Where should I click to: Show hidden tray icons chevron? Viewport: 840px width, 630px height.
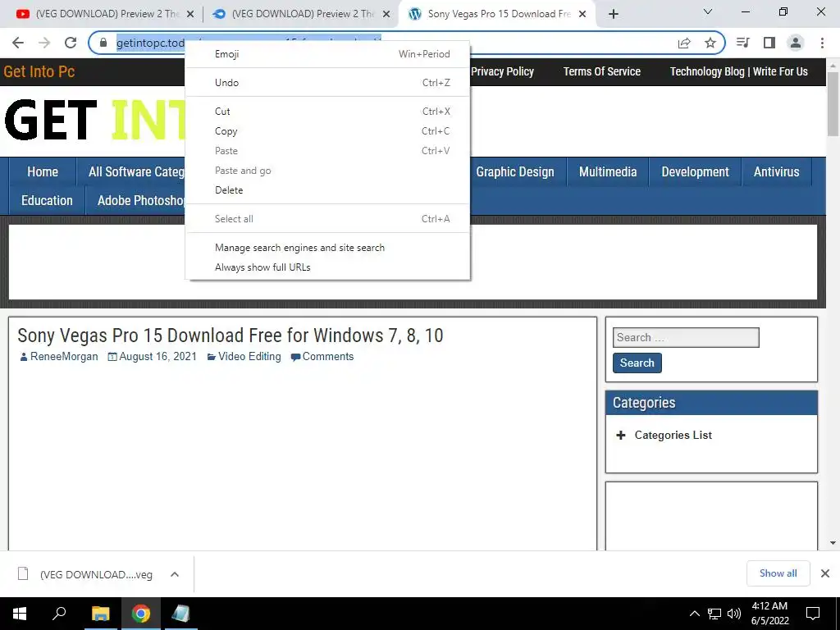coord(694,614)
